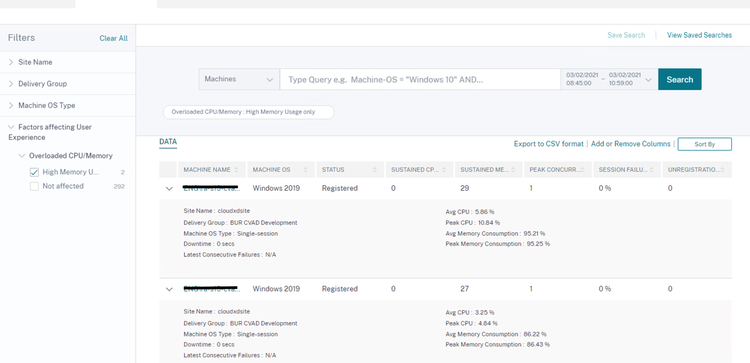Click Peak CPU 10.84 % text

[473, 222]
